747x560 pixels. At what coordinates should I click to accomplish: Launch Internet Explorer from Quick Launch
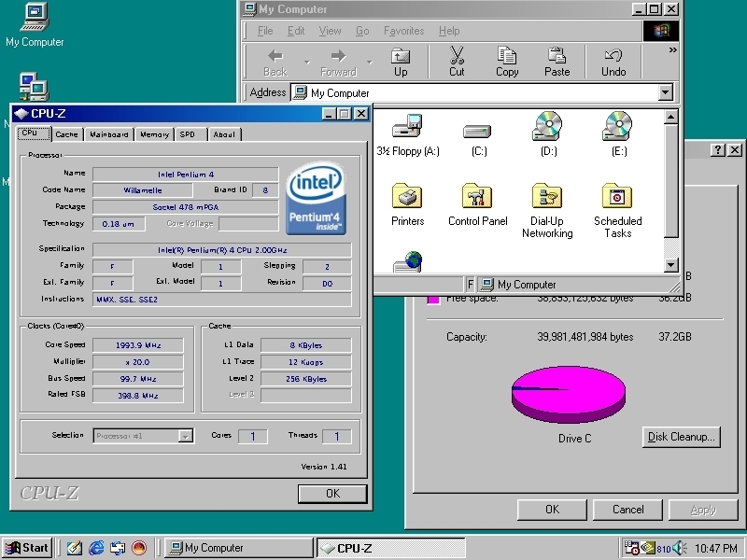point(95,548)
